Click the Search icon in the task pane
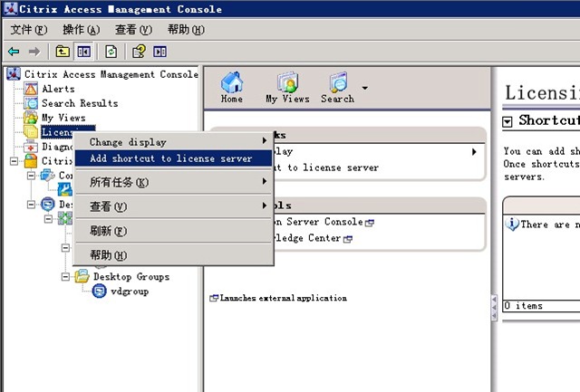The width and height of the screenshot is (580, 392). point(337,87)
